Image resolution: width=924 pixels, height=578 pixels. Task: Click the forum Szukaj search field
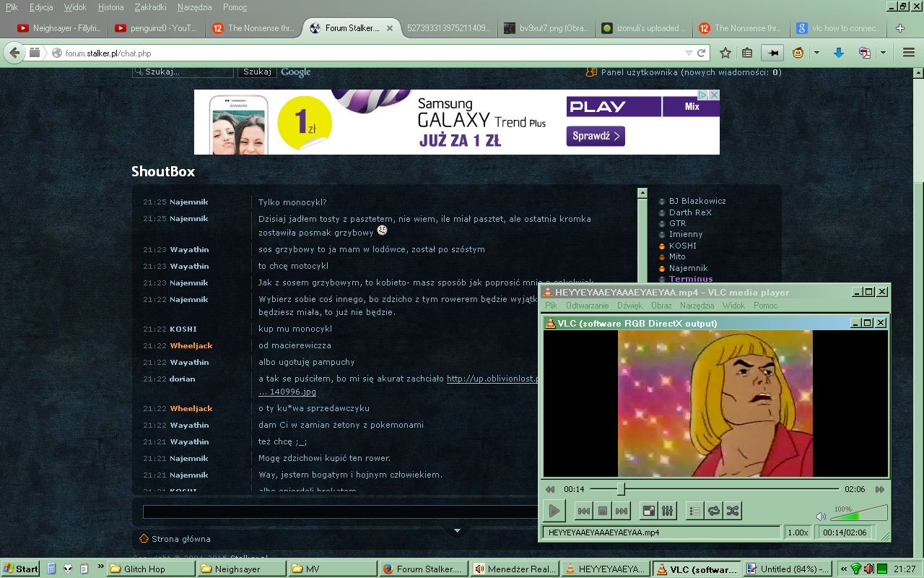(x=183, y=72)
